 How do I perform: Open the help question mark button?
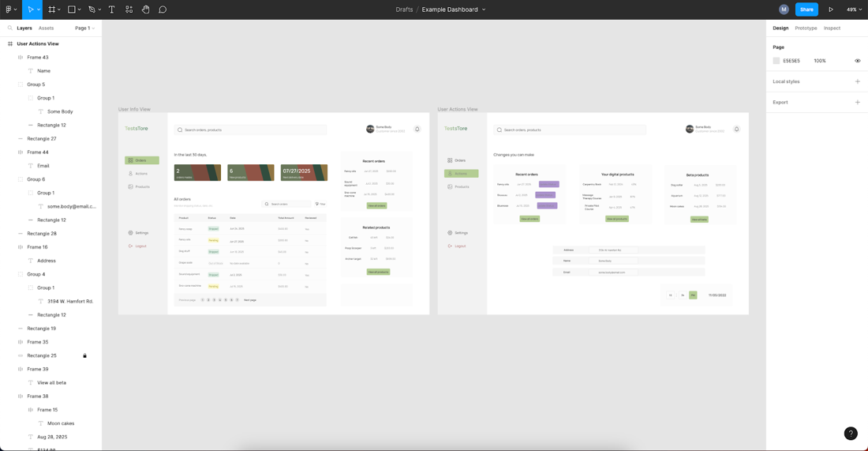coord(851,434)
